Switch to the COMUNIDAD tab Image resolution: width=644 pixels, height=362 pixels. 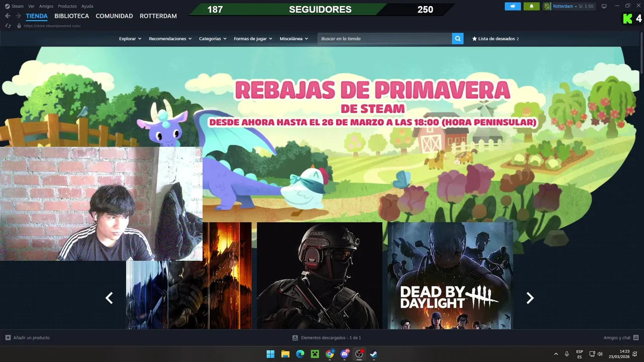click(x=114, y=16)
